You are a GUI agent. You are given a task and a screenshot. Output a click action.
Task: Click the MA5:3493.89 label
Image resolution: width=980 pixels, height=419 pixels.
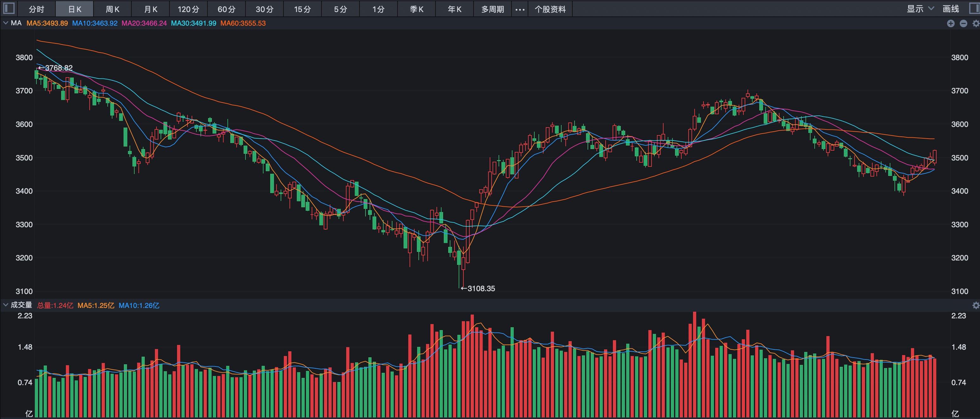[47, 23]
